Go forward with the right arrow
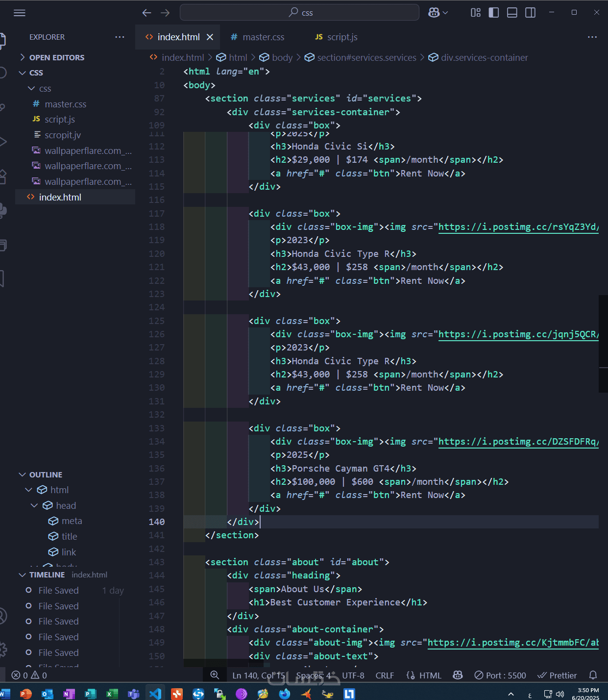This screenshot has width=608, height=700. [x=165, y=13]
